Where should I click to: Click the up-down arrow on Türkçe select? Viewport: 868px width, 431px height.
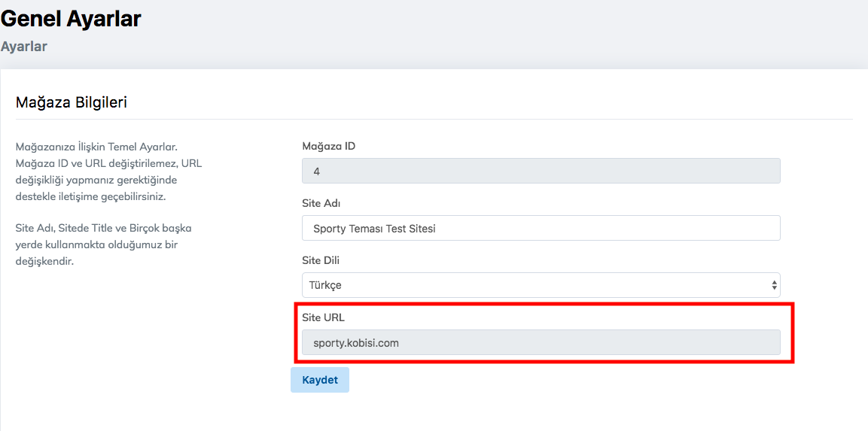[x=774, y=285]
